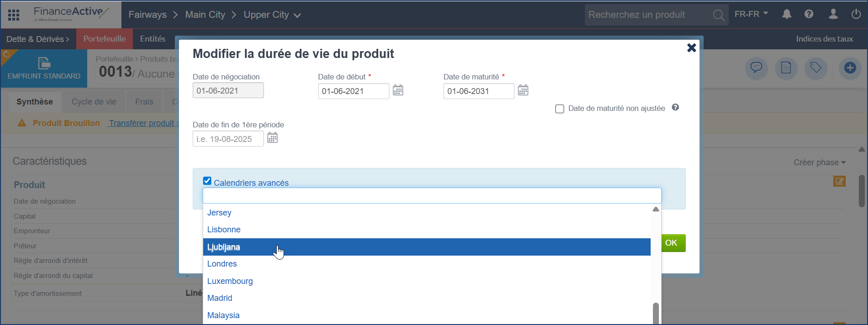Open calendar picker for Date de début

click(398, 90)
